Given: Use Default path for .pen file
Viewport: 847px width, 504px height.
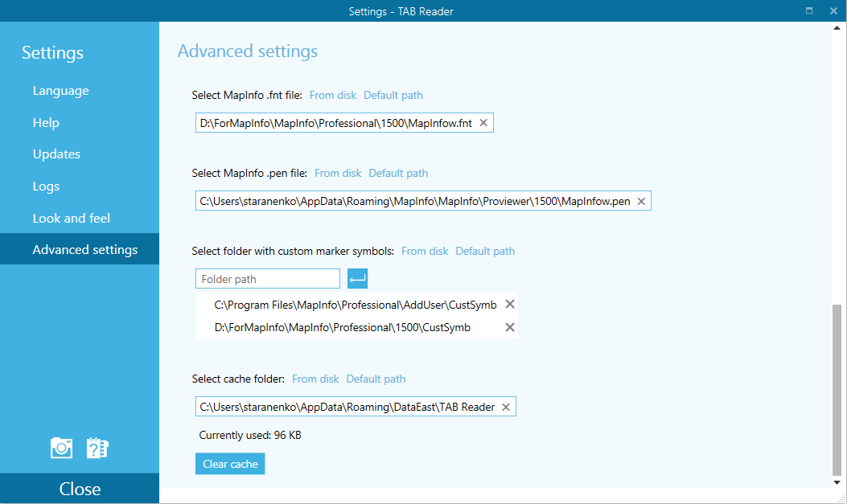Looking at the screenshot, I should [398, 173].
